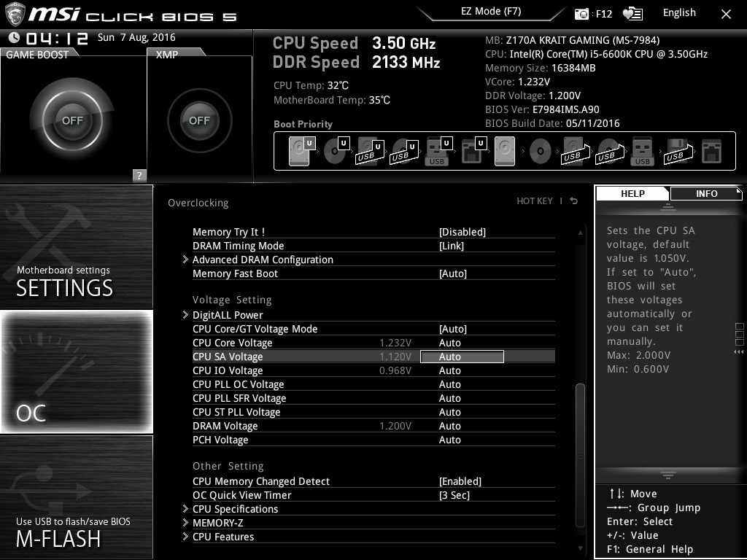The height and width of the screenshot is (560, 747).
Task: Open the favorites heart icon
Action: point(632,14)
